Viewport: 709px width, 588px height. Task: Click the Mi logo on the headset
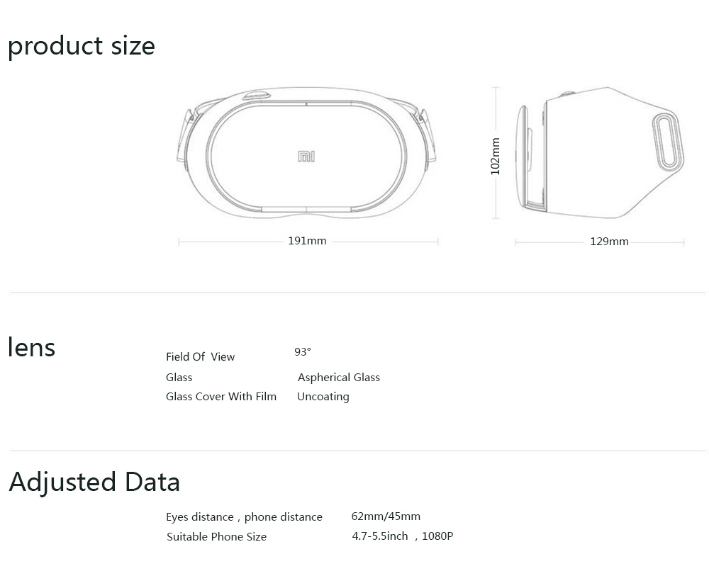pos(306,156)
